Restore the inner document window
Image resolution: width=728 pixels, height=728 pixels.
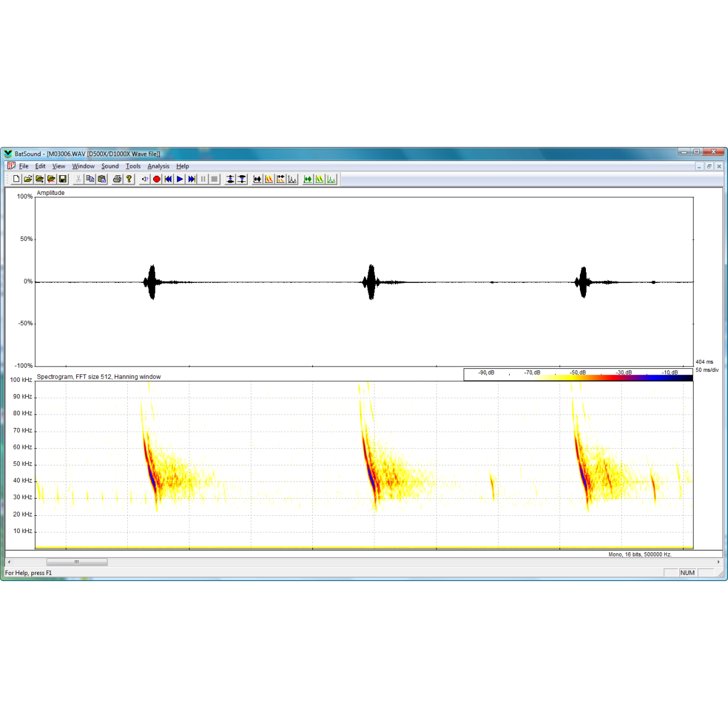(x=709, y=166)
